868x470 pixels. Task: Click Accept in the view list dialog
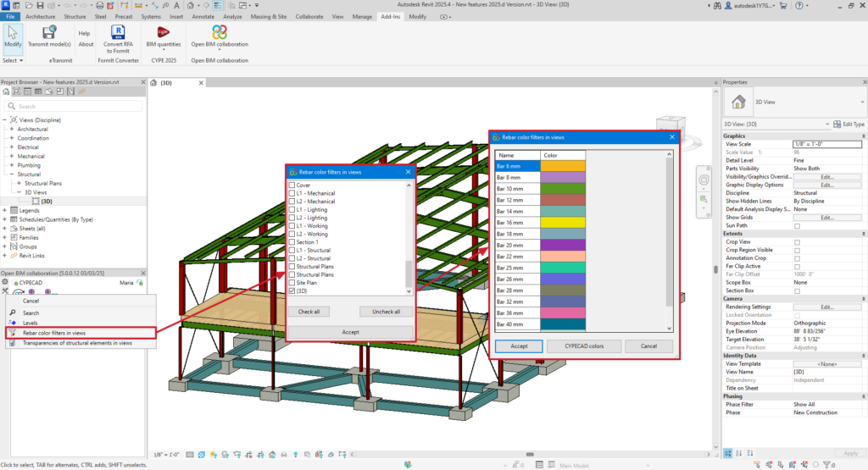coord(350,332)
